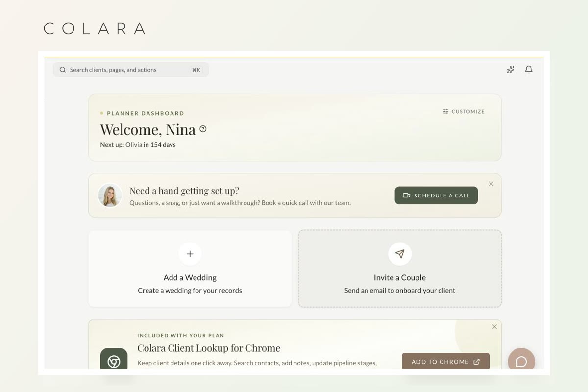Open the AI sparkles icon

point(511,70)
